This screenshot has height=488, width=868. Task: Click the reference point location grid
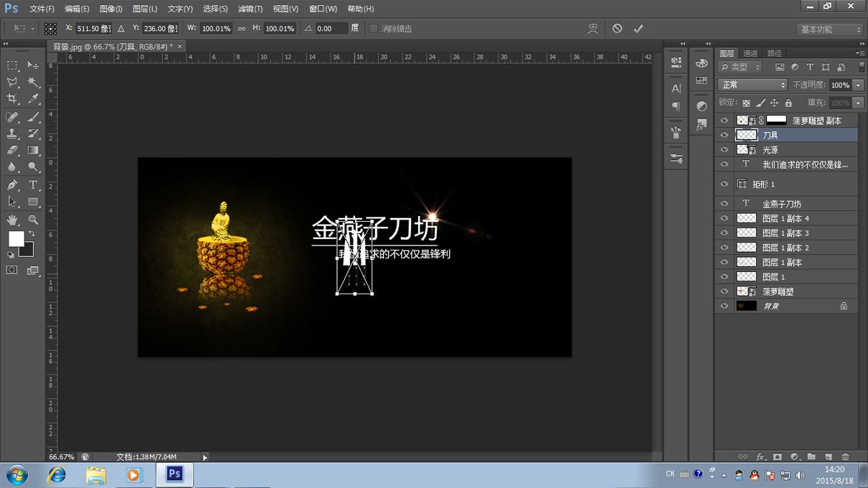50,29
